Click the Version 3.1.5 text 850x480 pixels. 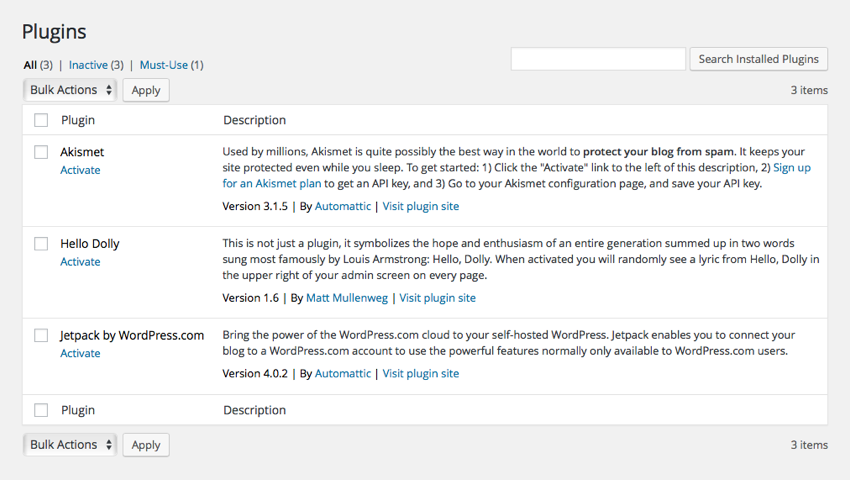[255, 206]
